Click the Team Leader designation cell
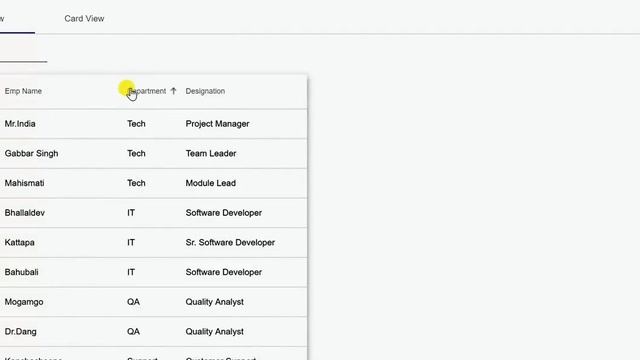640x360 pixels. (211, 153)
